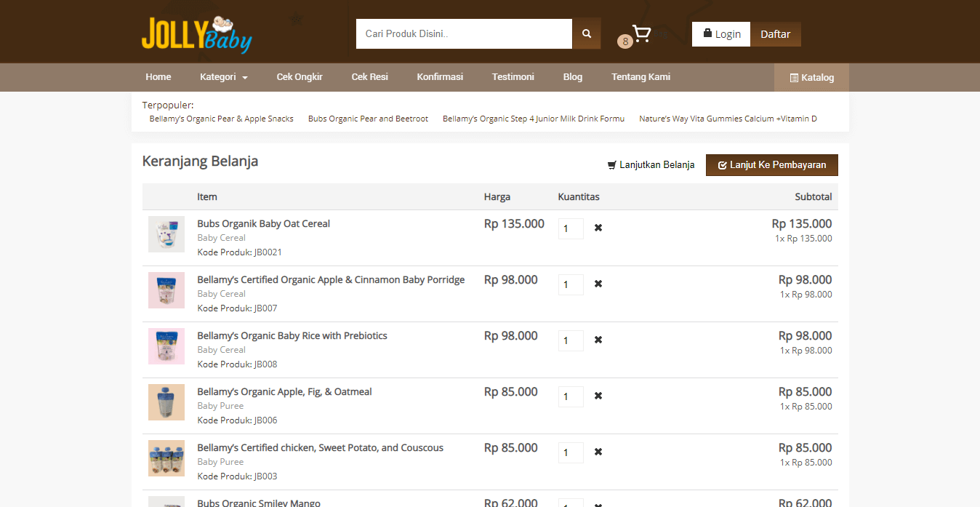This screenshot has height=507, width=980.
Task: Click the Login button
Action: pyautogui.click(x=721, y=34)
